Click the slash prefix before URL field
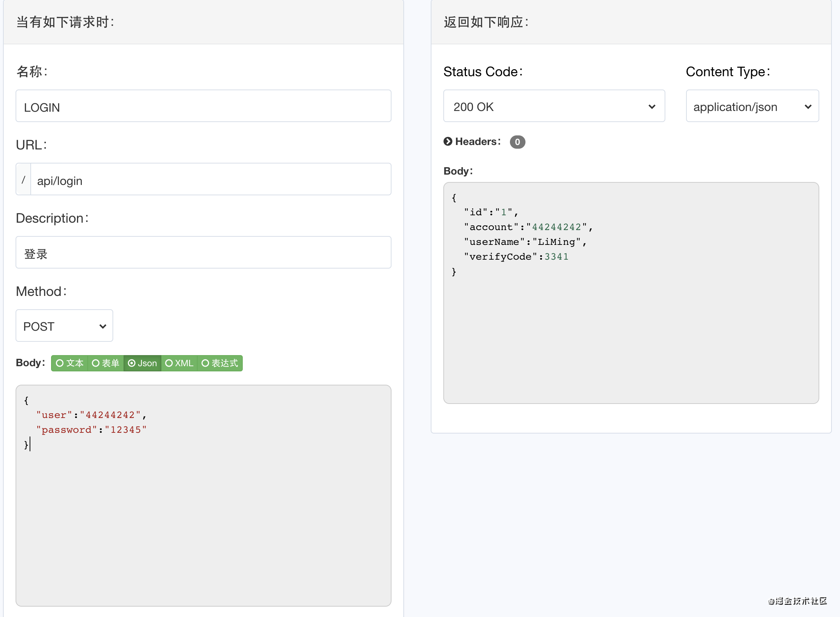 24,180
